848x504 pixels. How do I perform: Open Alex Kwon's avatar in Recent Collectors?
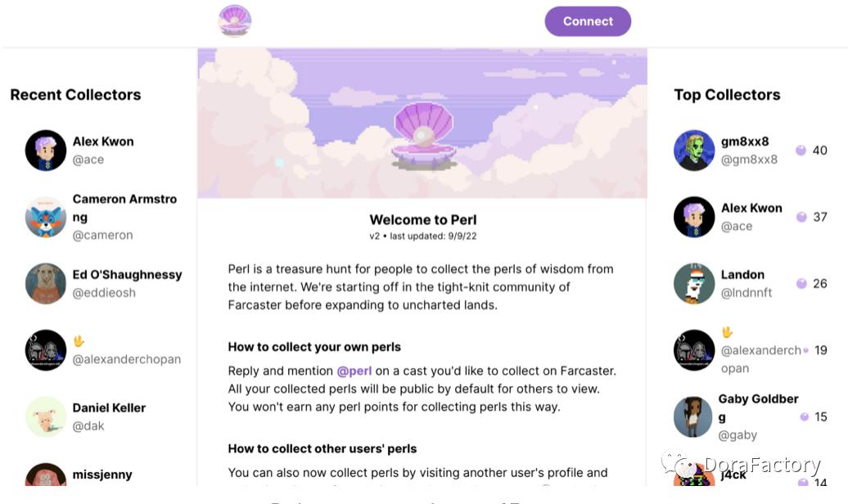[x=46, y=151]
